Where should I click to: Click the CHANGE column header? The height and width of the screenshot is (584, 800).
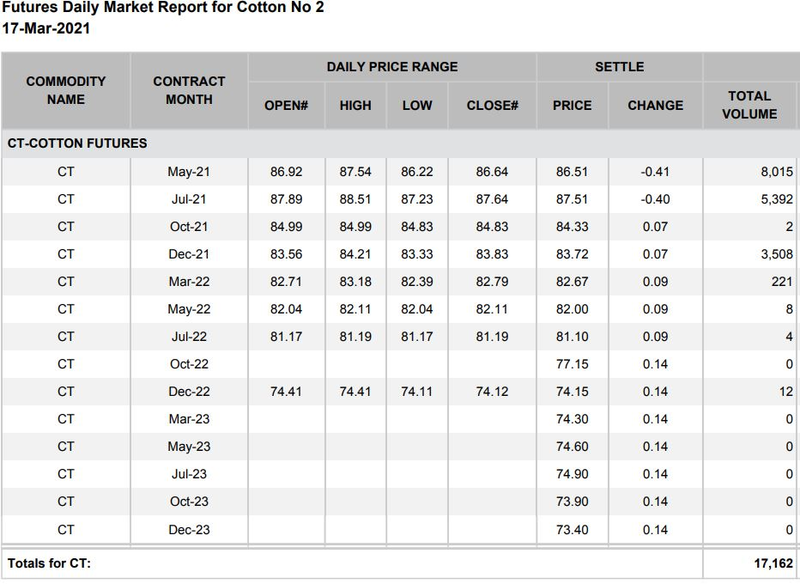655,105
